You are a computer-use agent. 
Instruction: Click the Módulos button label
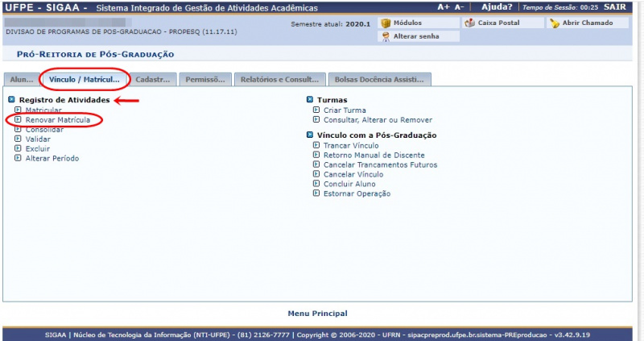click(407, 23)
